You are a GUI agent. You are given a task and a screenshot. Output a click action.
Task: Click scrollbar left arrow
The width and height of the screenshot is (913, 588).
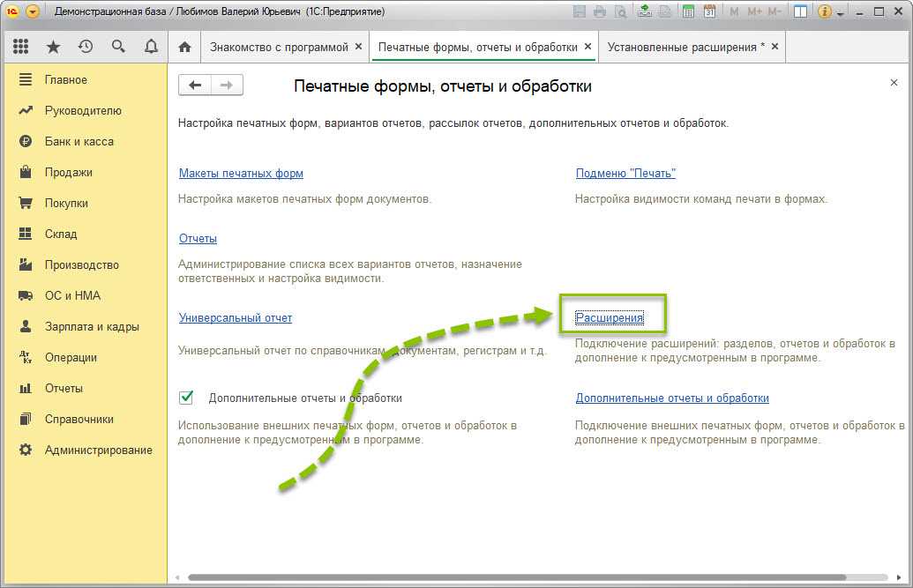[x=177, y=577]
